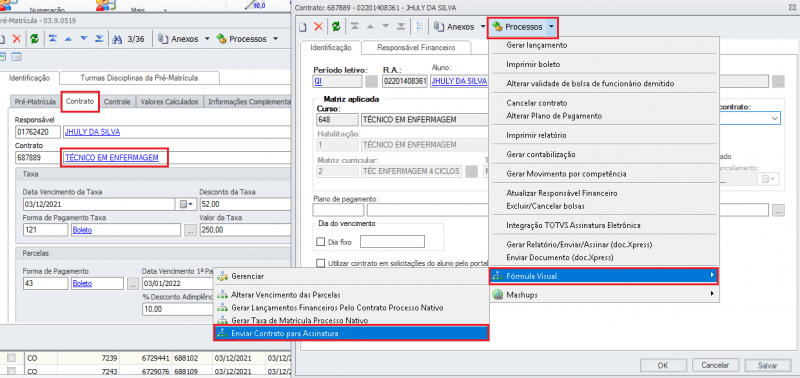
Task: Switch to the Valores Calculados tab
Action: pos(169,102)
